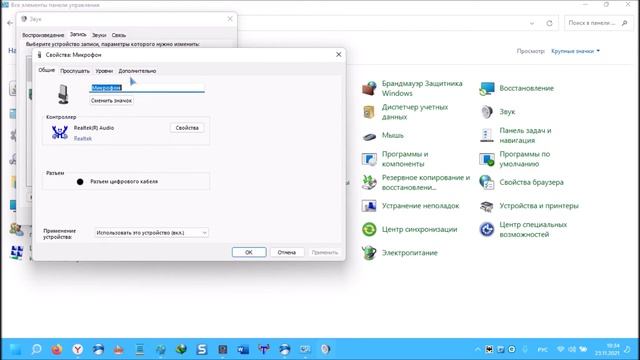The width and height of the screenshot is (640, 360).
Task: Launch Yandex Browser from the taskbar
Action: coord(78,349)
